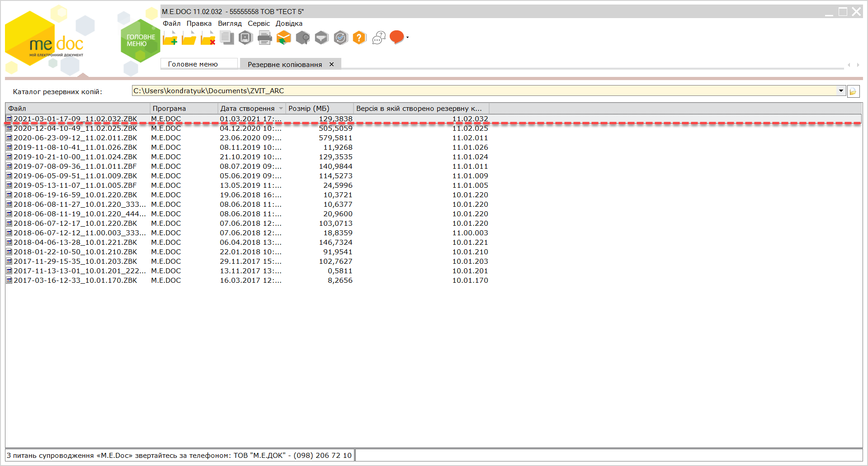Click the Каталог резервних копій label

point(57,92)
